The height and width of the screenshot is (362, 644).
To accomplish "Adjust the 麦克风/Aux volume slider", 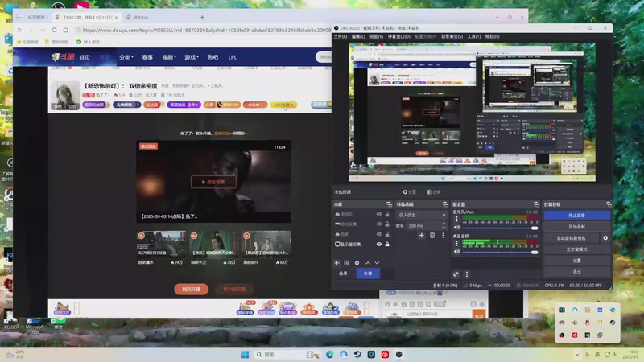I will pyautogui.click(x=500, y=228).
